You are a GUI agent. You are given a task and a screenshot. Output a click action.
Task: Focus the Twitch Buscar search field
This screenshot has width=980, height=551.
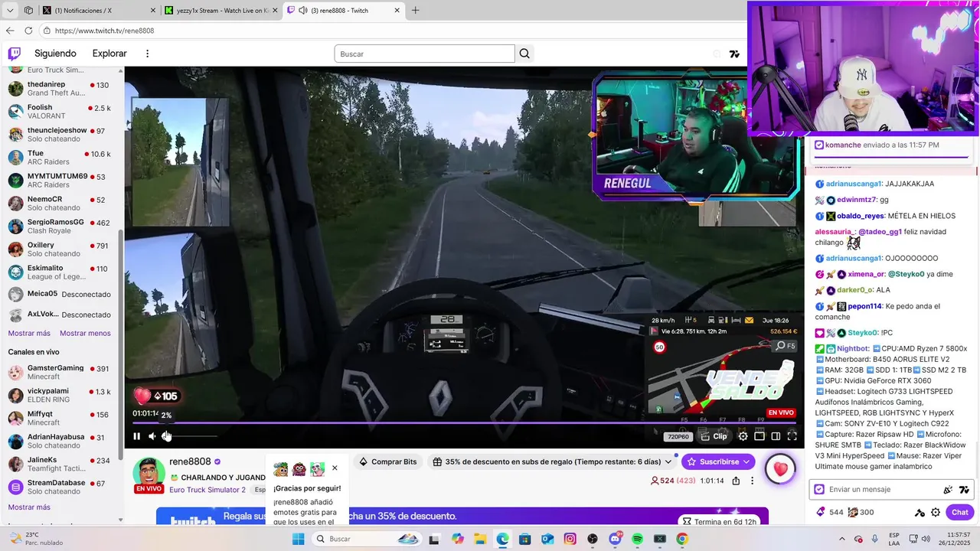424,54
